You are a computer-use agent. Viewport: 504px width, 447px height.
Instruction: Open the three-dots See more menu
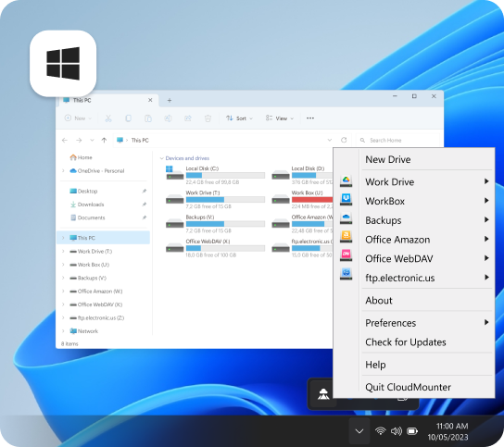coord(310,118)
